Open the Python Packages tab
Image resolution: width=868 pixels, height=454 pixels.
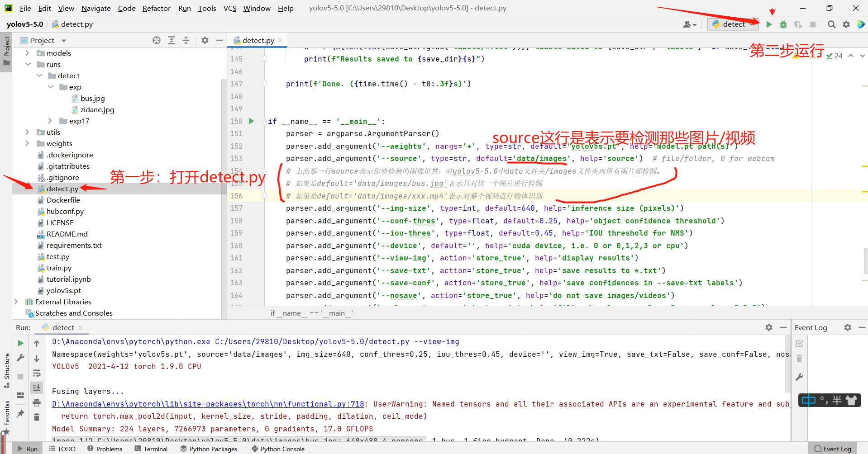click(209, 449)
